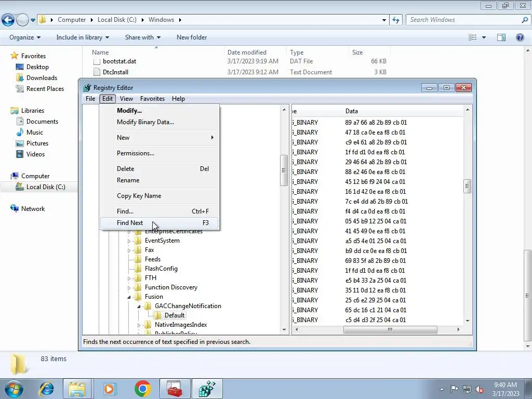The image size is (532, 399).
Task: Click the registry tree vertical scrollbar thumb
Action: pos(284,170)
